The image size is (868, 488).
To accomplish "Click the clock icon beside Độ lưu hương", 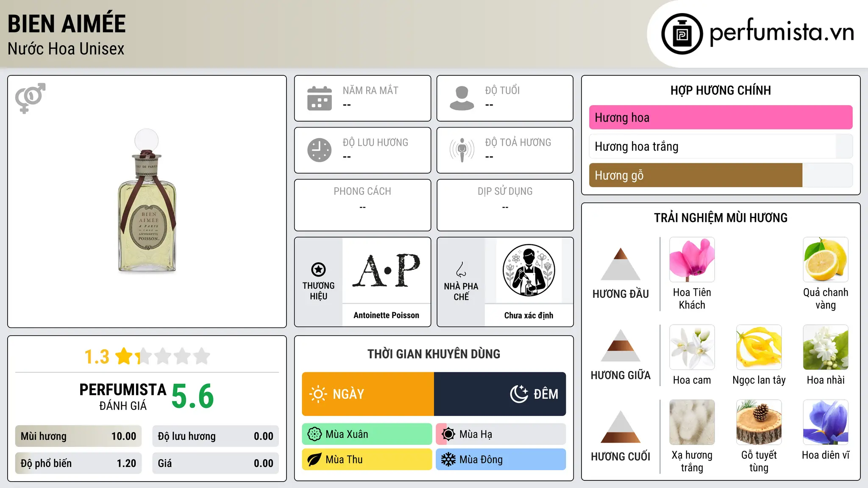I will click(x=320, y=150).
